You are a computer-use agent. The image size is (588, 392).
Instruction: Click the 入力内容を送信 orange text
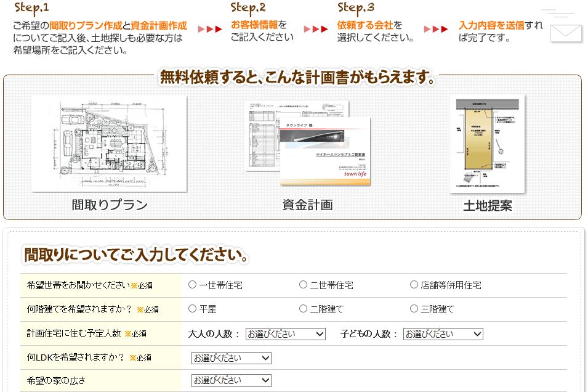tap(491, 25)
